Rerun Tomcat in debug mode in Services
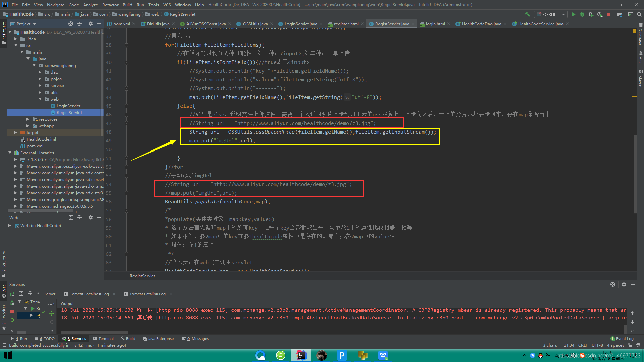This screenshot has width=644, height=362. pyautogui.click(x=12, y=303)
